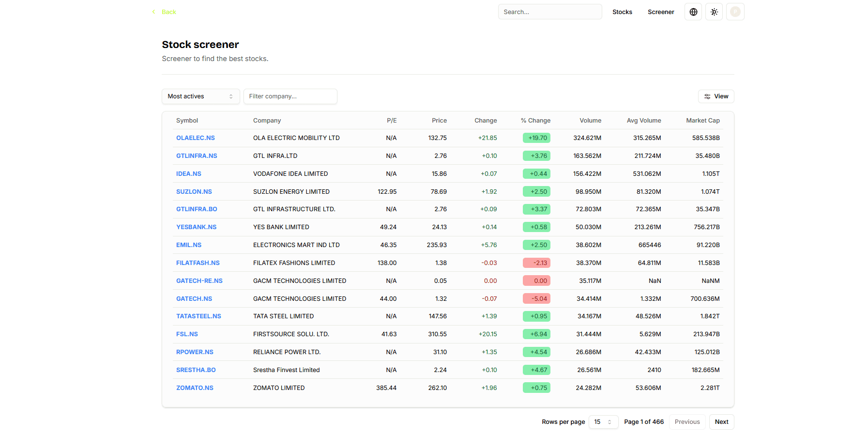Click the Avg Volume column header
This screenshot has height=436, width=868.
pos(644,121)
